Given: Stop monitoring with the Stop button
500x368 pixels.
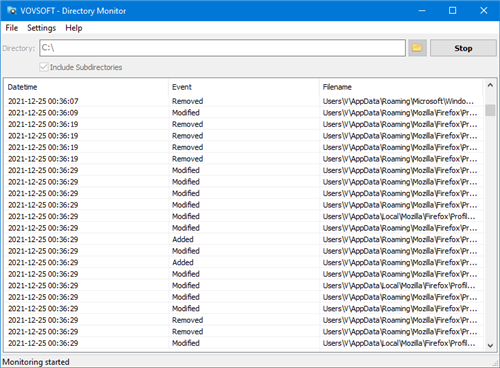Looking at the screenshot, I should (463, 48).
